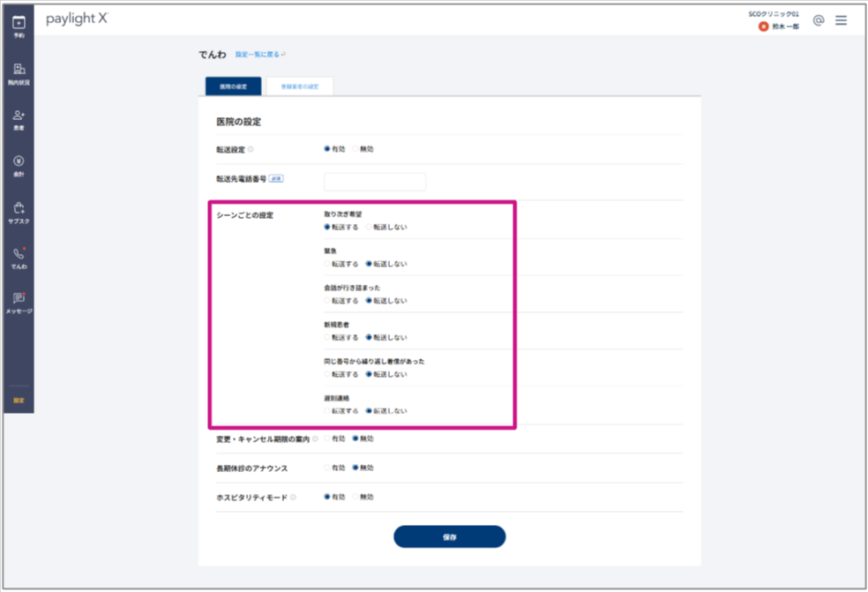Image resolution: width=868 pixels, height=592 pixels.
Task: Choose 転送しない for 会話が行き詰まった
Action: pyautogui.click(x=369, y=301)
